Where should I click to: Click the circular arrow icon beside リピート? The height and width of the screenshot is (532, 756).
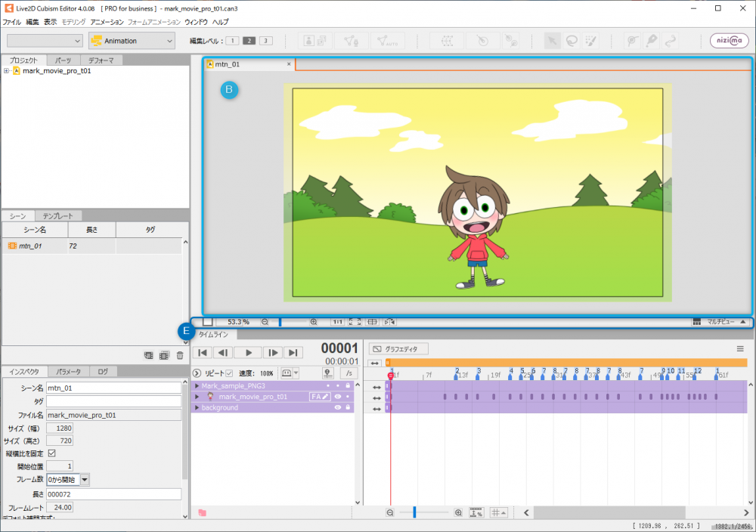click(197, 373)
